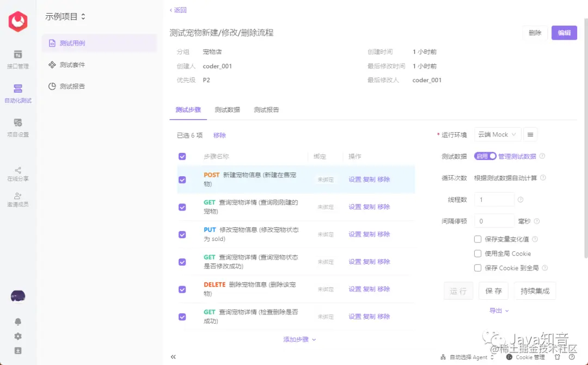
Task: Open the 导出 dropdown menu
Action: (496, 310)
